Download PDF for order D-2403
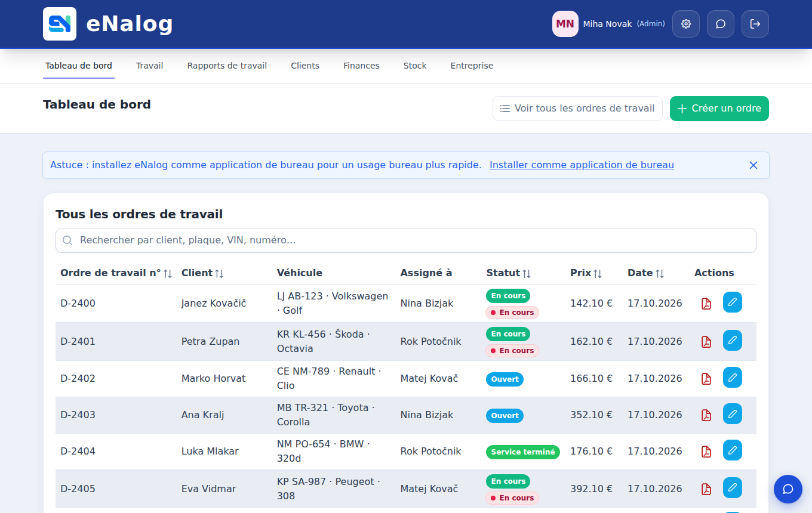Viewport: 812px width, 513px height. click(x=706, y=415)
